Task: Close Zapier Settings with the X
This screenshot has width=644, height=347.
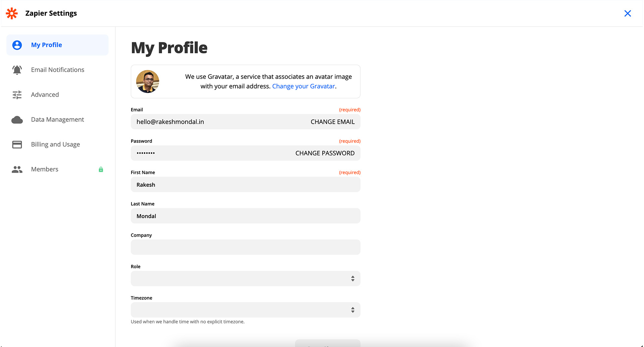Action: (628, 13)
